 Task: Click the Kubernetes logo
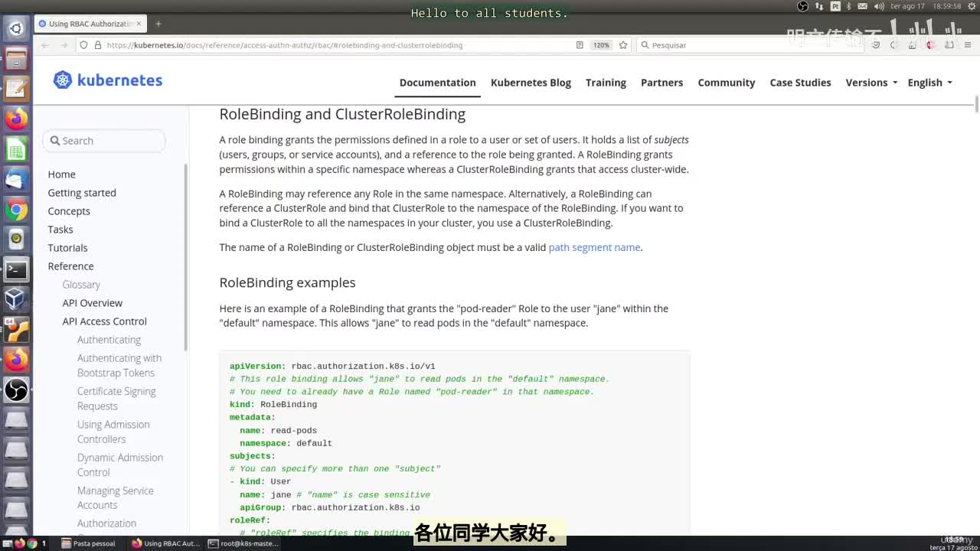(x=108, y=80)
